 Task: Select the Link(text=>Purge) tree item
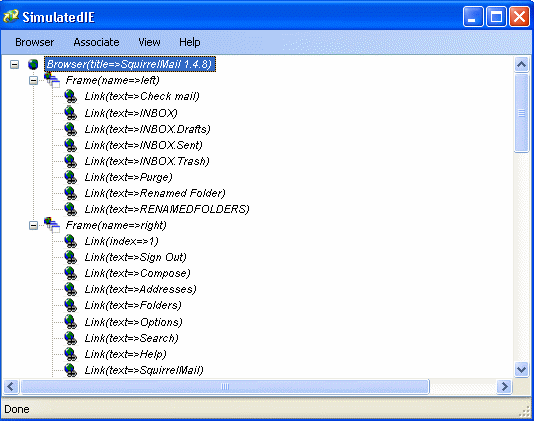pyautogui.click(x=128, y=177)
